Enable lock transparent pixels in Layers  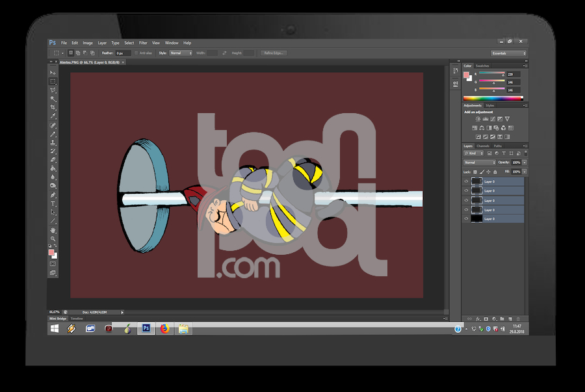point(474,172)
